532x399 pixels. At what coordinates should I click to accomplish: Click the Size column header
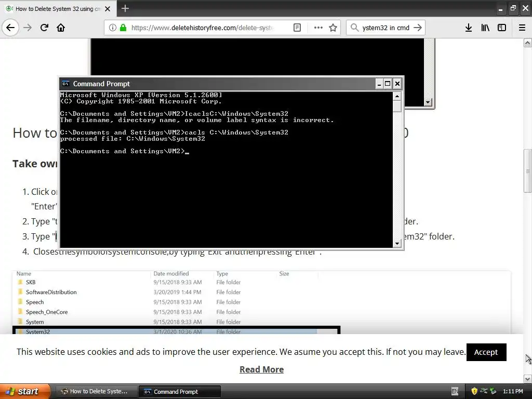284,273
